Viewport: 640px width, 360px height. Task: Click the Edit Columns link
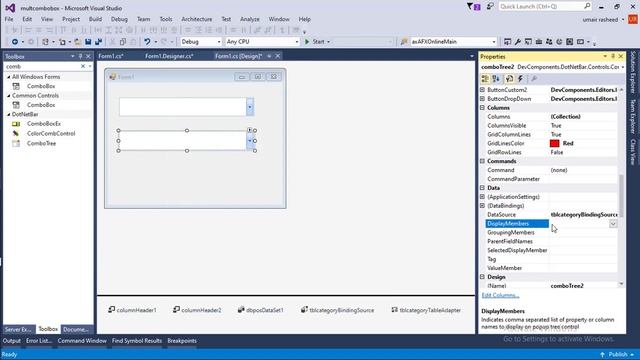[500, 295]
